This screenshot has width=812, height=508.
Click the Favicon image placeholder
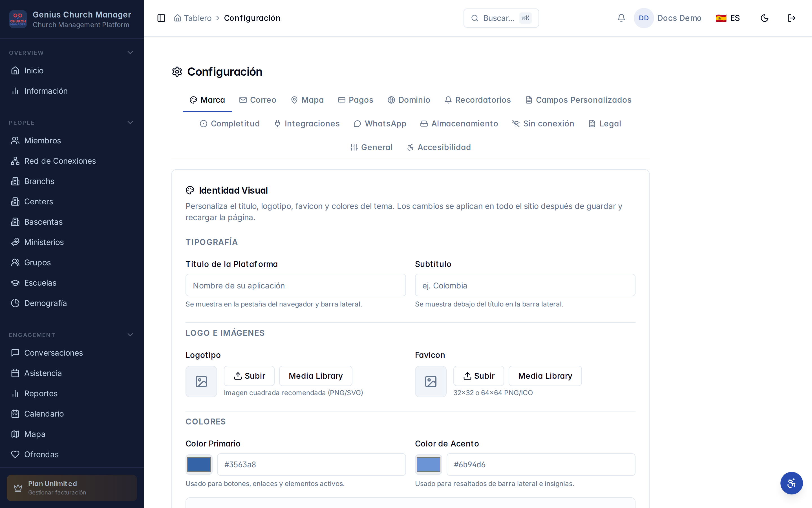tap(431, 381)
